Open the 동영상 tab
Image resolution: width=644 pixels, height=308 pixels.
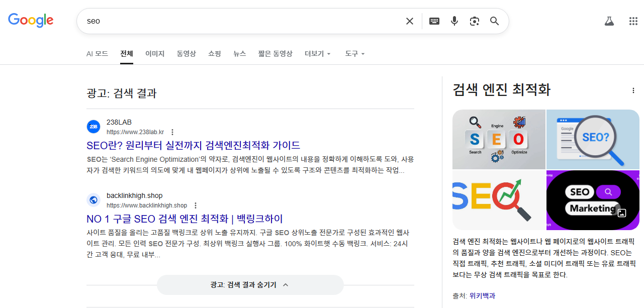coord(187,54)
